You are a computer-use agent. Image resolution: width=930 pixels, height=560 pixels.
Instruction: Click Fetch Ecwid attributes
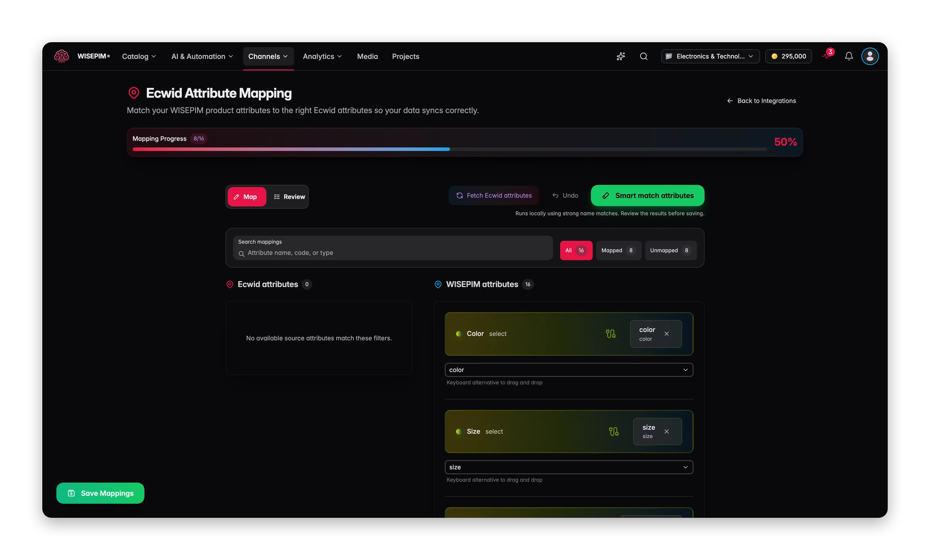[x=494, y=196]
